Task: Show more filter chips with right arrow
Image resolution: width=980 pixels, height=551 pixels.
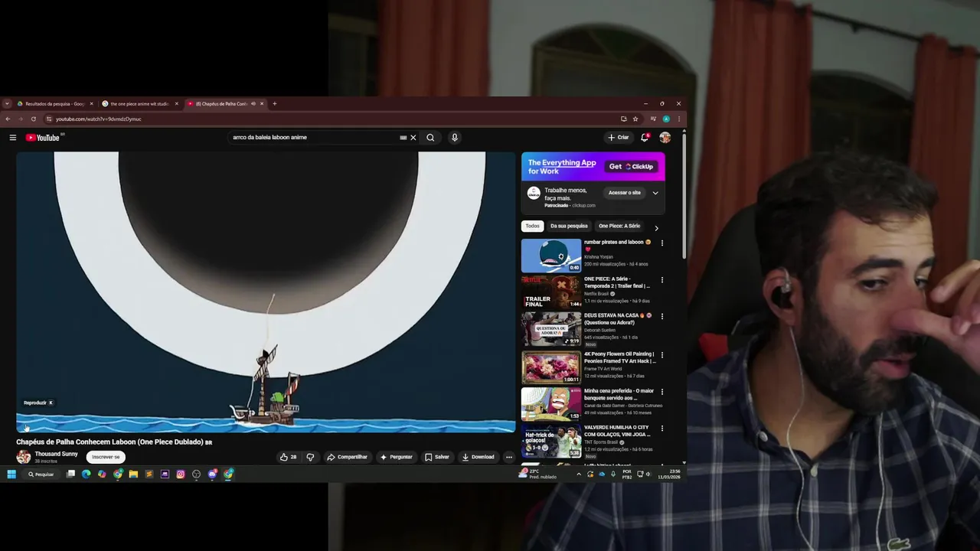Action: [656, 227]
